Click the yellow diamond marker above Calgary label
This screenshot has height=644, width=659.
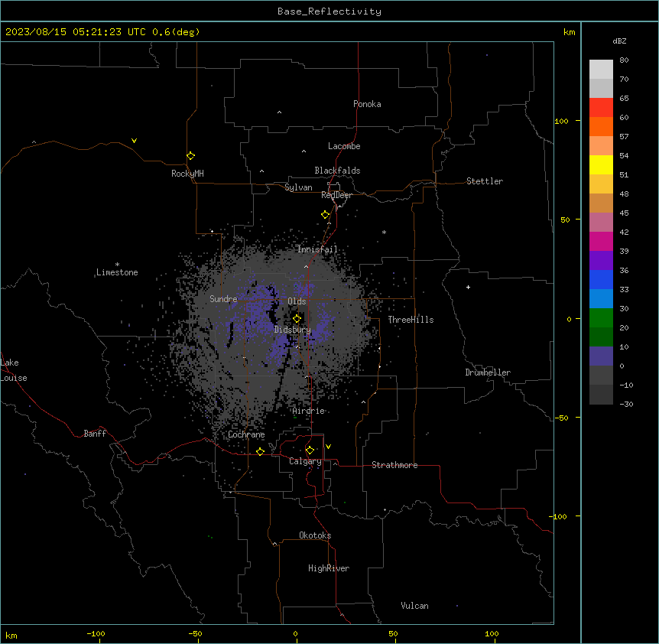pyautogui.click(x=310, y=450)
